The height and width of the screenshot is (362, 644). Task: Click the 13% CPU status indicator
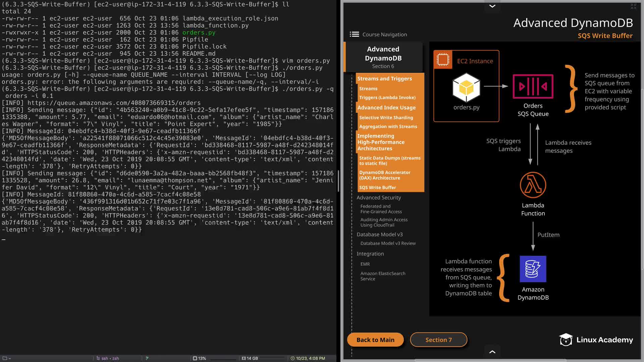199,358
